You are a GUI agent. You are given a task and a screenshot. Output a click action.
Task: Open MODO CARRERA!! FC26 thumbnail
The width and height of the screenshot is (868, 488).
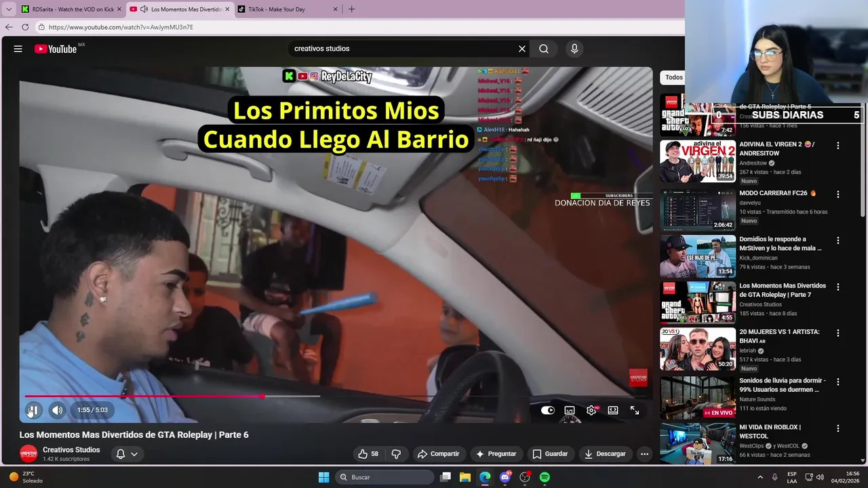pos(698,210)
